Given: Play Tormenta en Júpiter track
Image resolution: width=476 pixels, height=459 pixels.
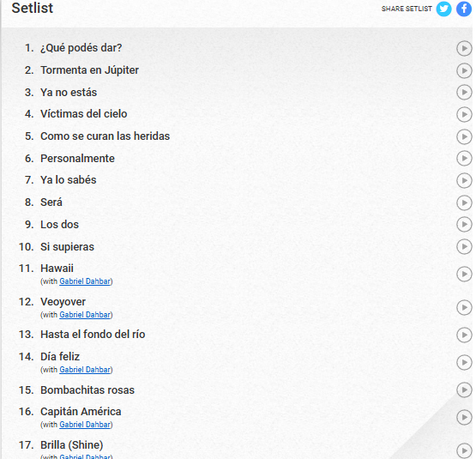Looking at the screenshot, I should click(464, 70).
